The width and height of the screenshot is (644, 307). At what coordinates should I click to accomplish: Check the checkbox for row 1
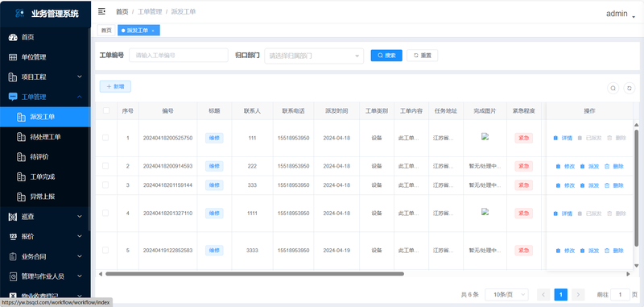point(105,138)
